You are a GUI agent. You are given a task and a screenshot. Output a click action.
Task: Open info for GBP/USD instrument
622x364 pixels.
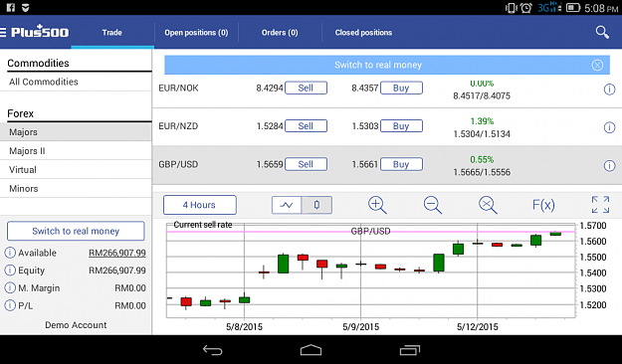(x=609, y=165)
